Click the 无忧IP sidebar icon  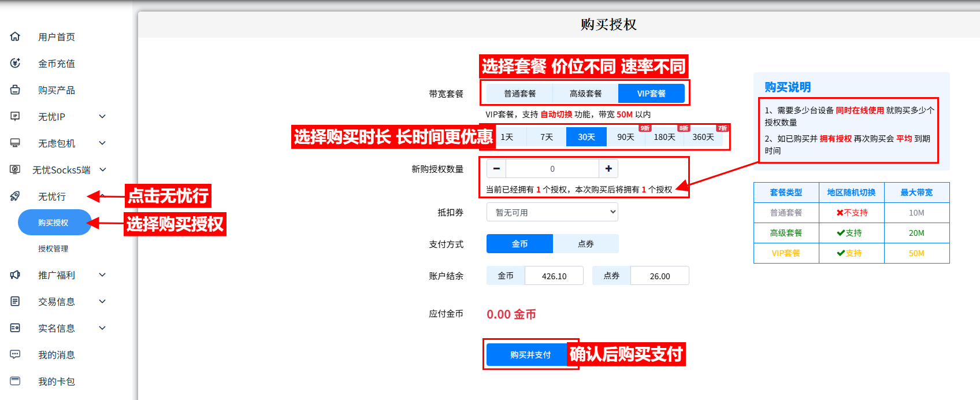pyautogui.click(x=15, y=116)
